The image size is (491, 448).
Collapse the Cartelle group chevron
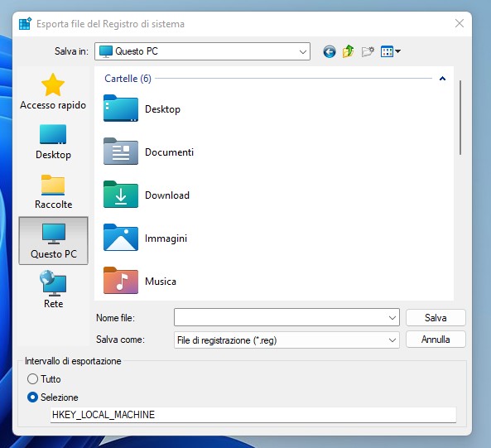[442, 79]
